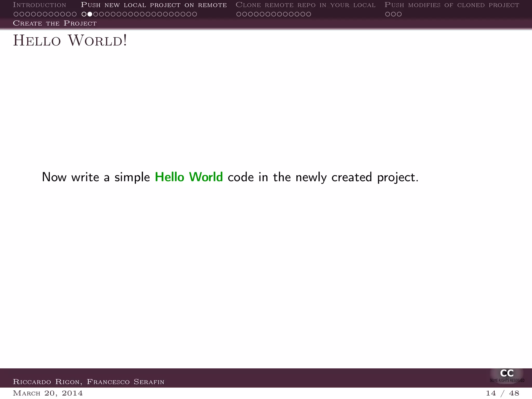Click first dot under Introduction section
Viewport: 532px width, 399px height.
(x=16, y=14)
